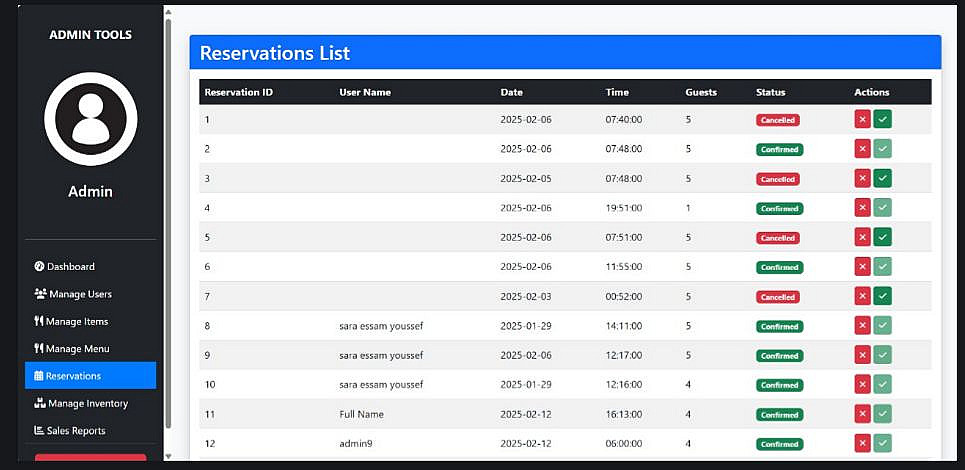Click time 14:11:00 in reservation 8
965x470 pixels.
(x=623, y=326)
